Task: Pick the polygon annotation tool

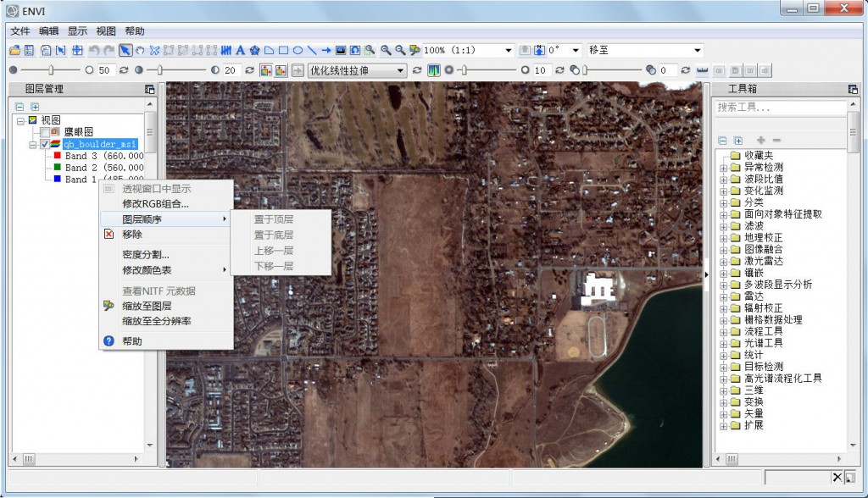Action: (x=269, y=50)
